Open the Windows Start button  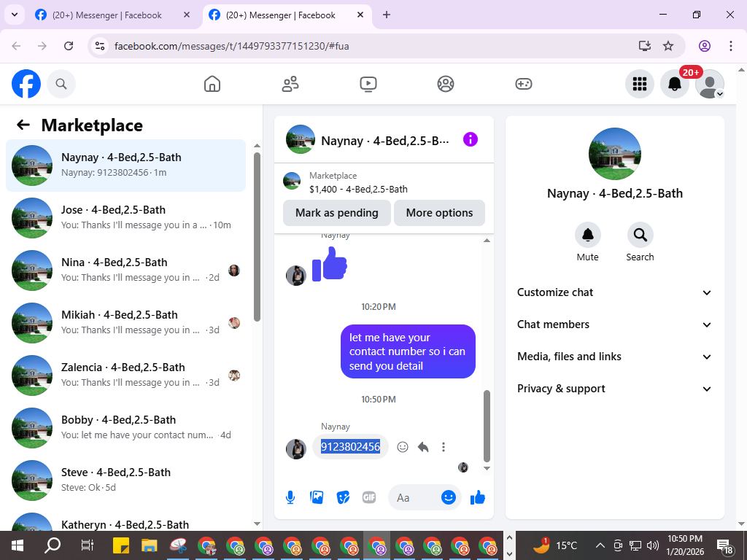[x=18, y=545]
